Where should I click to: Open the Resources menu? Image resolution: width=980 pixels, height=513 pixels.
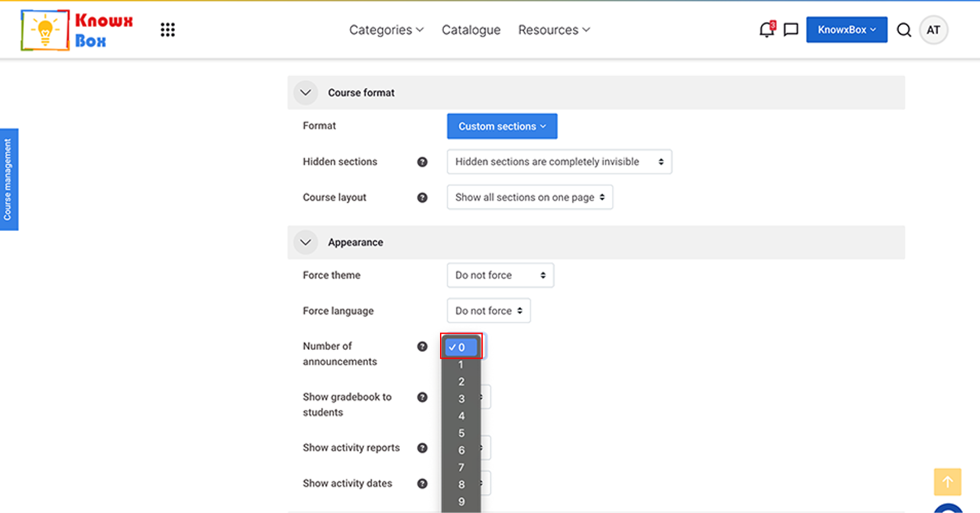554,30
